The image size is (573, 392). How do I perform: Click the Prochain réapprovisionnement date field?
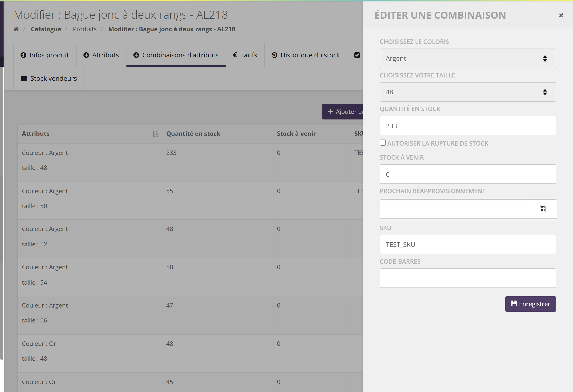click(x=454, y=209)
